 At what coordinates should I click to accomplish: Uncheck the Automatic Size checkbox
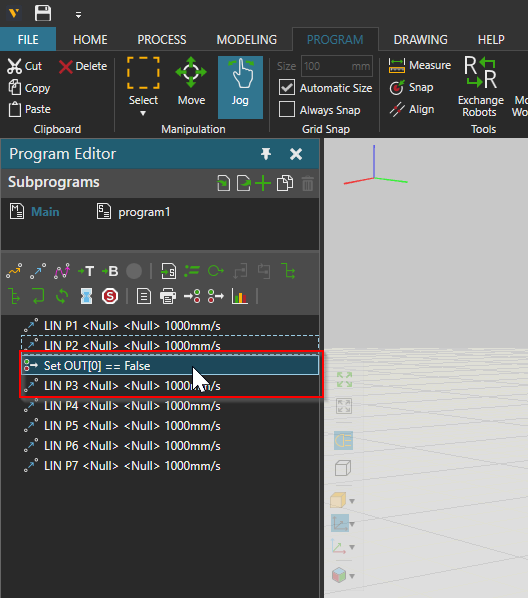coord(287,87)
